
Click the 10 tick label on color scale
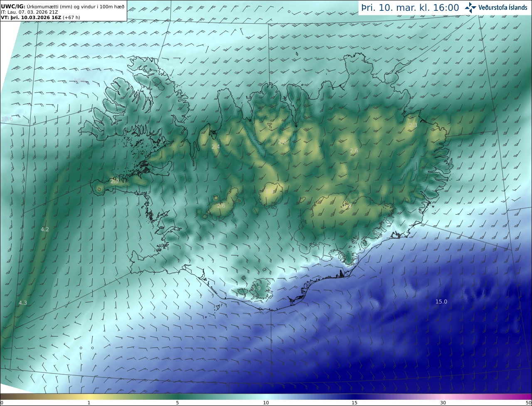pyautogui.click(x=266, y=403)
